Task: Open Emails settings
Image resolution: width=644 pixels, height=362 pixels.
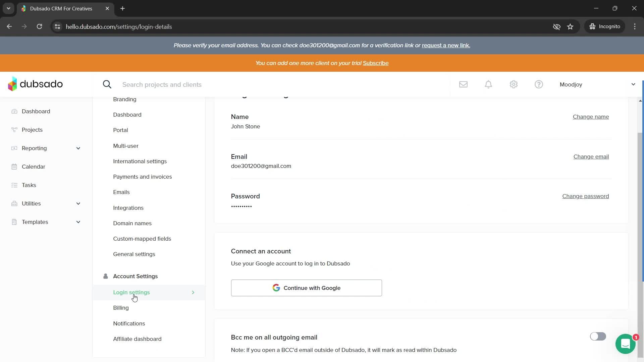Action: coord(121,192)
